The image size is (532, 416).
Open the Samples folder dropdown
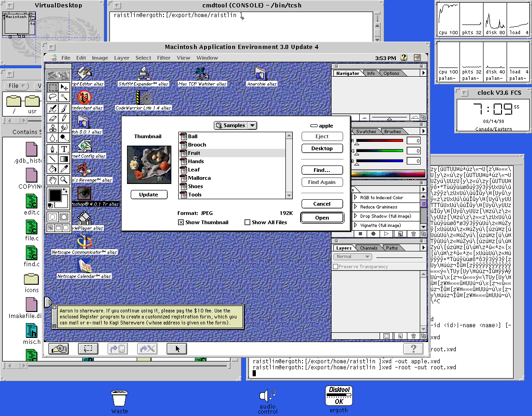236,125
